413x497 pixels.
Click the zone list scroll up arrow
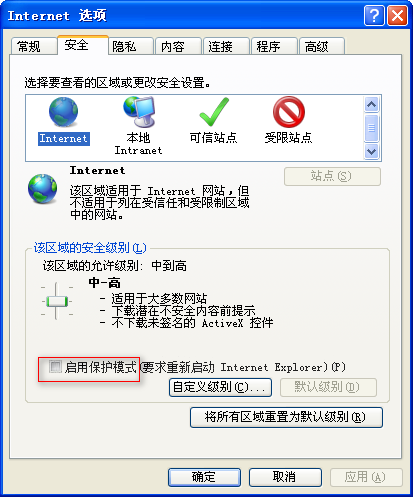coord(371,105)
